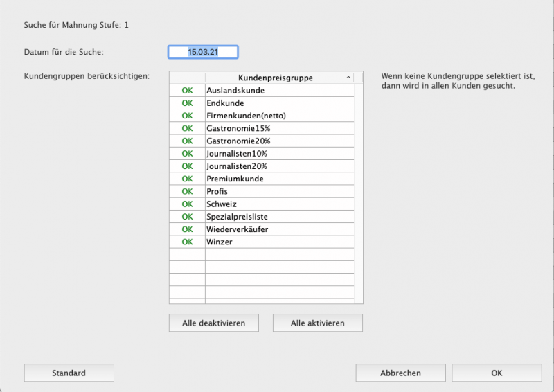Confirm with the bottom-right OK button
This screenshot has height=392, width=554.
[497, 373]
